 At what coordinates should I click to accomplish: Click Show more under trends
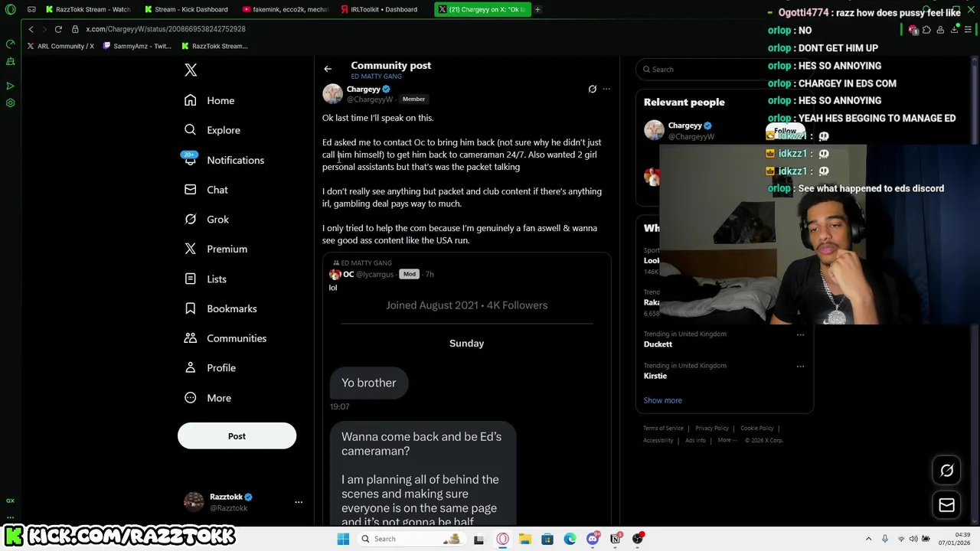pyautogui.click(x=663, y=400)
